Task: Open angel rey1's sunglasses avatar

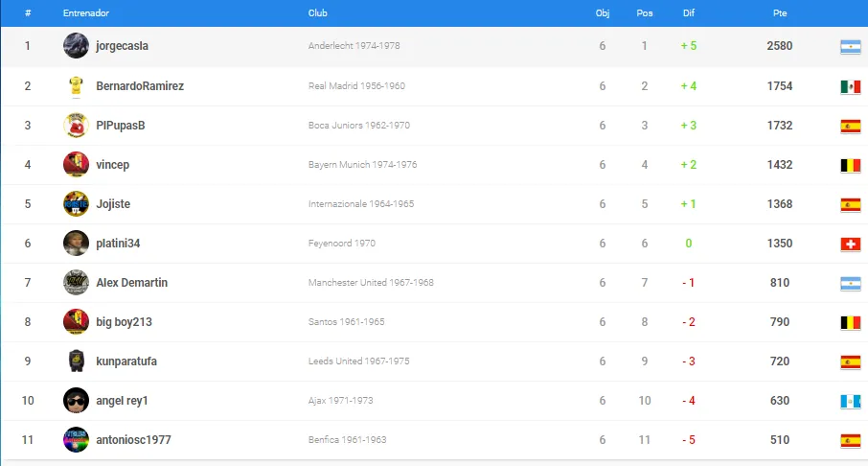Action: point(76,401)
